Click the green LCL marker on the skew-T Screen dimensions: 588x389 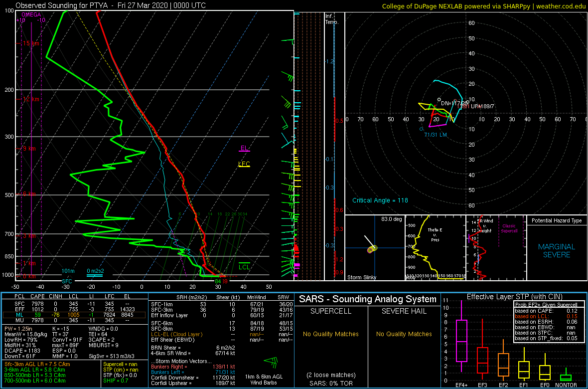244,266
